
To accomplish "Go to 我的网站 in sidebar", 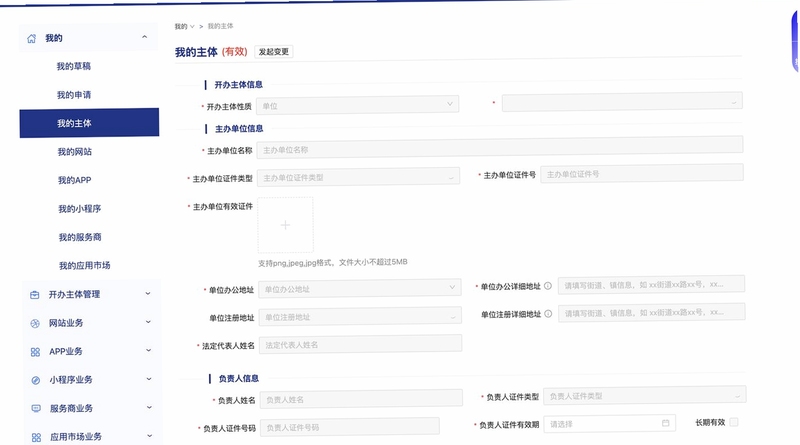I will click(x=74, y=152).
